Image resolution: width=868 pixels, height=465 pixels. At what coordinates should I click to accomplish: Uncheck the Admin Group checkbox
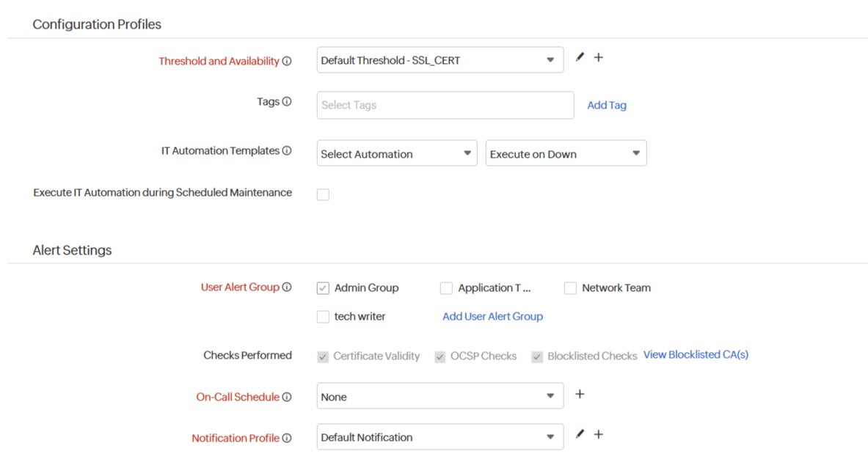coord(323,288)
